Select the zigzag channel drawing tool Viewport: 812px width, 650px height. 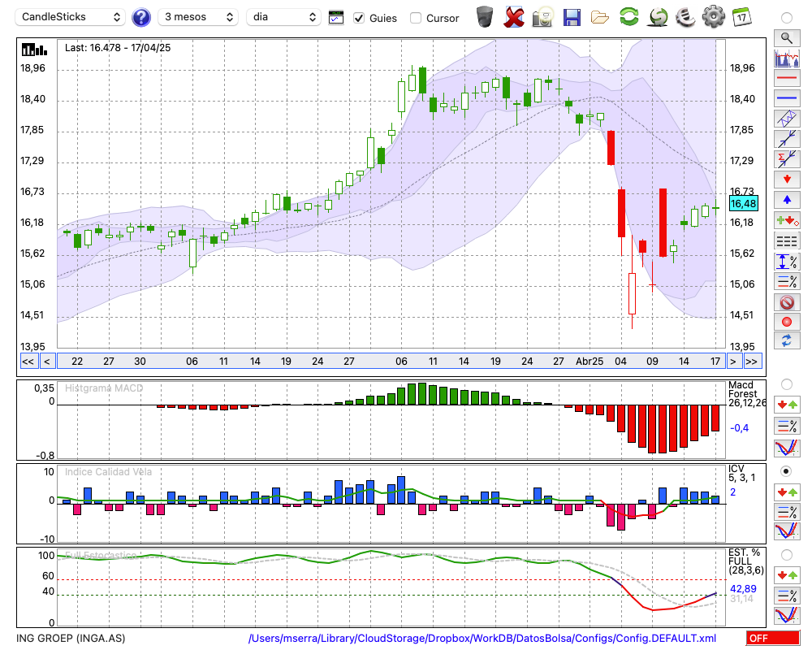[787, 119]
